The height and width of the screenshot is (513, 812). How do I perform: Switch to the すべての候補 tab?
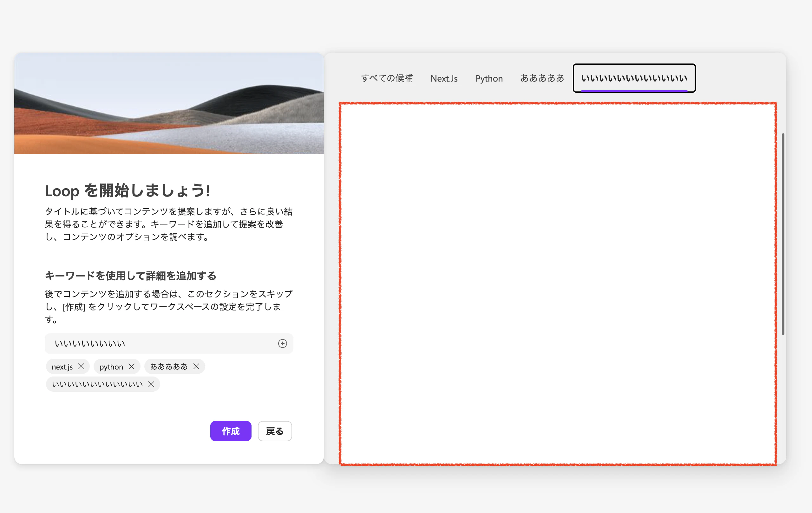[x=387, y=78]
